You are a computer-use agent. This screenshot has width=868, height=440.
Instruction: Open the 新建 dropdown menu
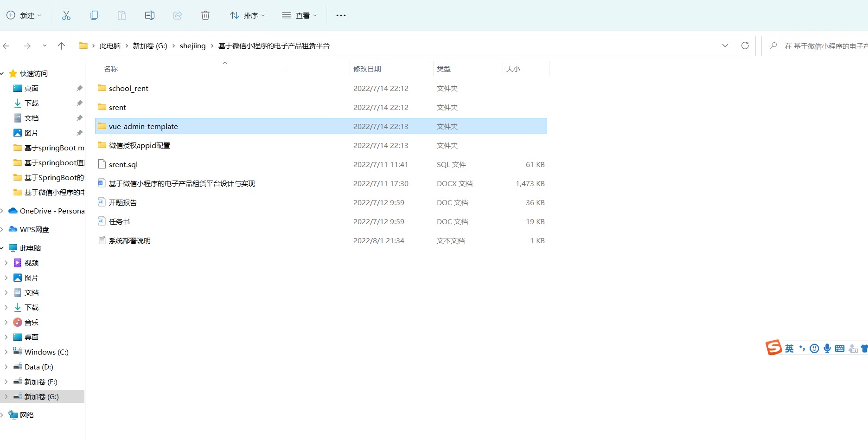24,15
